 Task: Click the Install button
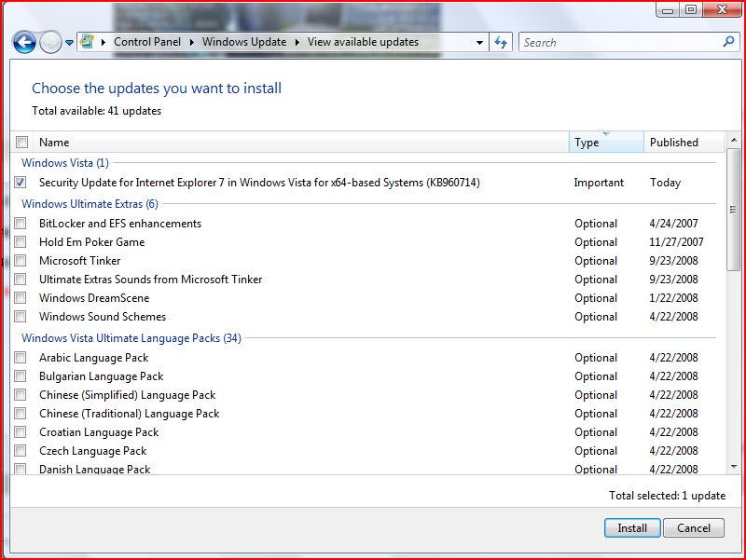point(632,527)
